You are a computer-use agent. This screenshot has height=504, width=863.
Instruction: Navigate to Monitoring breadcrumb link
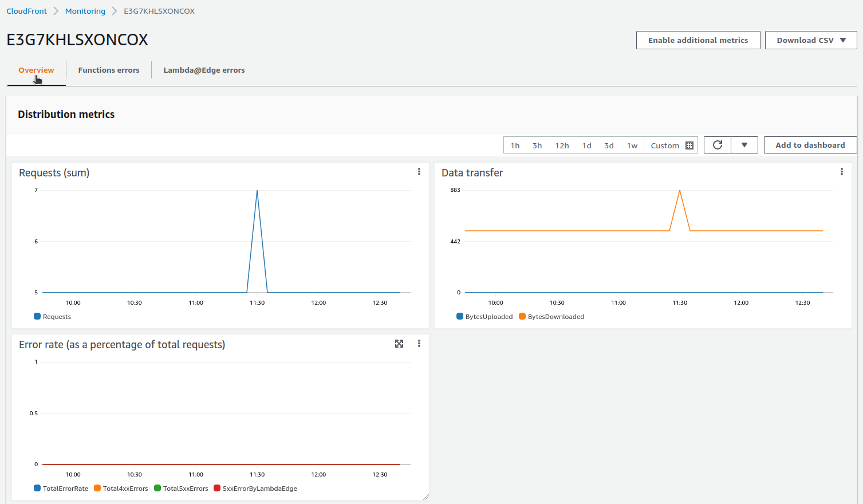click(x=85, y=11)
